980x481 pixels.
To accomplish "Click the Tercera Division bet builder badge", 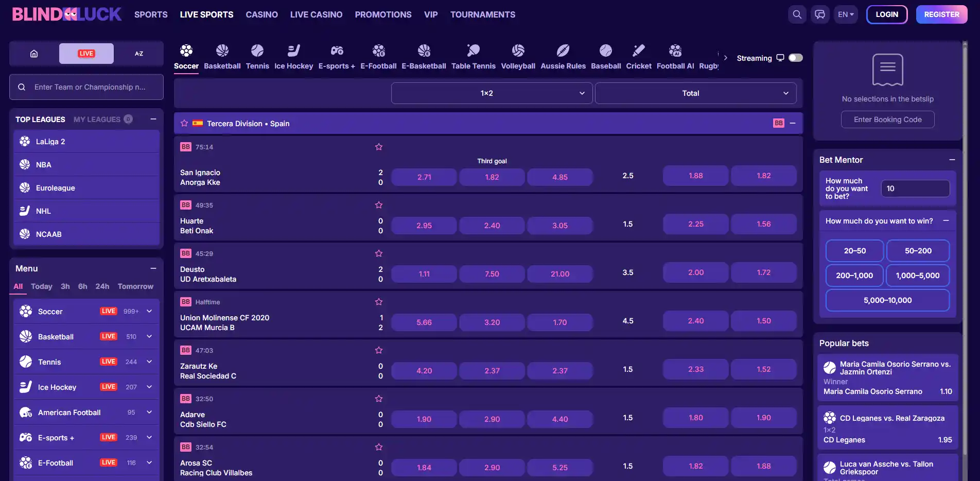I will [x=779, y=123].
